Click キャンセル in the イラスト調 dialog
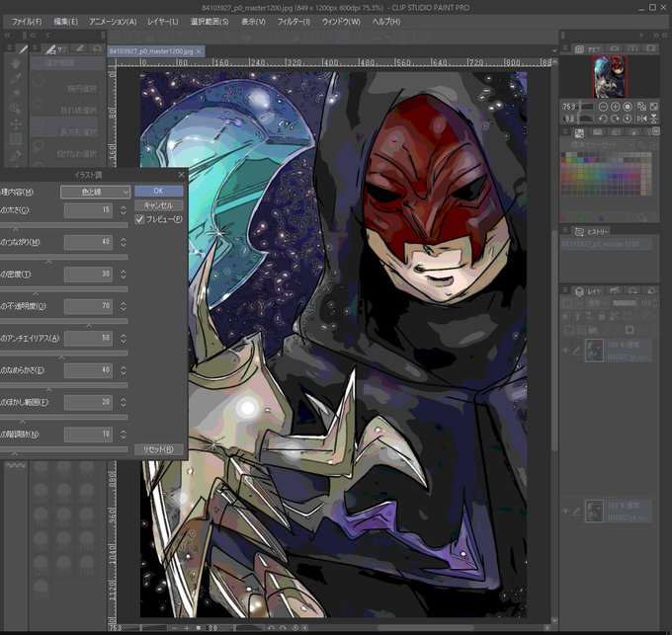The height and width of the screenshot is (635, 672). (158, 205)
